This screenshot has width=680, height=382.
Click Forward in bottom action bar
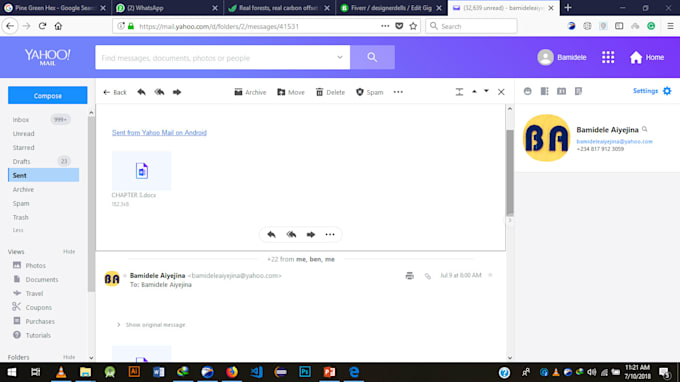click(x=311, y=235)
